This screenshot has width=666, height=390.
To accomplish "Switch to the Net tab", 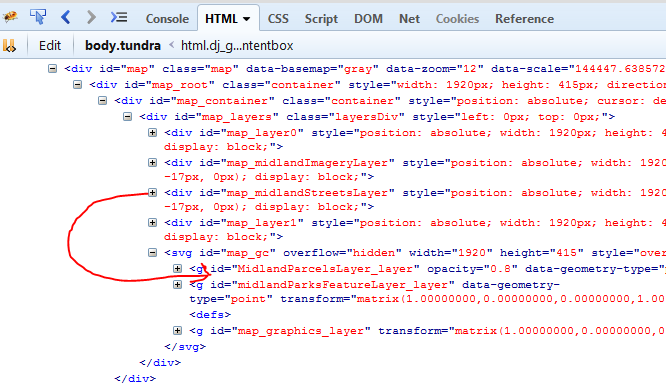I will (409, 19).
